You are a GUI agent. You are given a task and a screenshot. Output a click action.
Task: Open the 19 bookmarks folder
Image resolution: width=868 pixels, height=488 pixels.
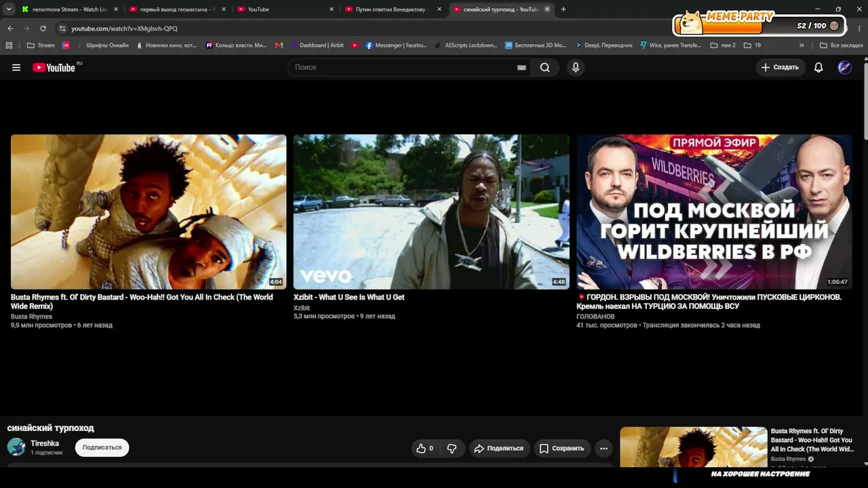(x=753, y=45)
